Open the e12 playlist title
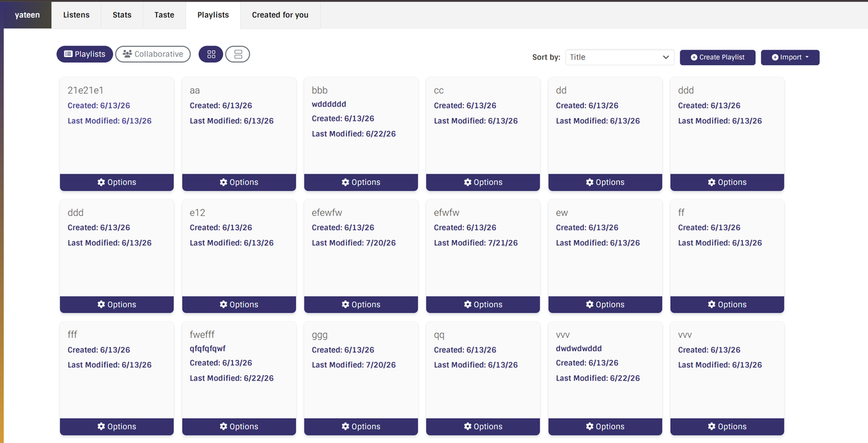The height and width of the screenshot is (443, 868). (x=197, y=212)
